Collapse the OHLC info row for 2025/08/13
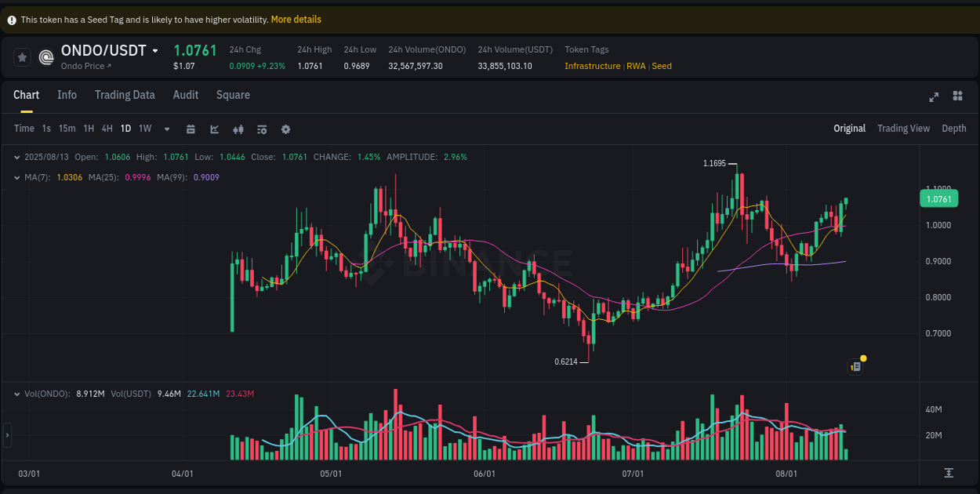 [x=17, y=157]
